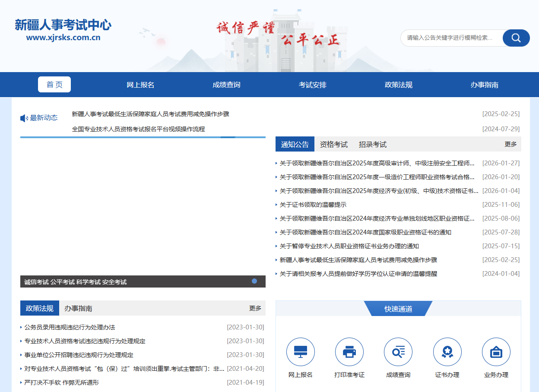
Task: Click 更多 in the 通知公告 panel
Action: [x=510, y=144]
